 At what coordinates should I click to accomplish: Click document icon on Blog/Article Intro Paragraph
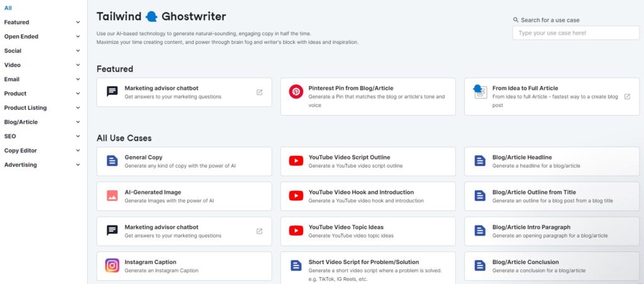click(x=480, y=231)
